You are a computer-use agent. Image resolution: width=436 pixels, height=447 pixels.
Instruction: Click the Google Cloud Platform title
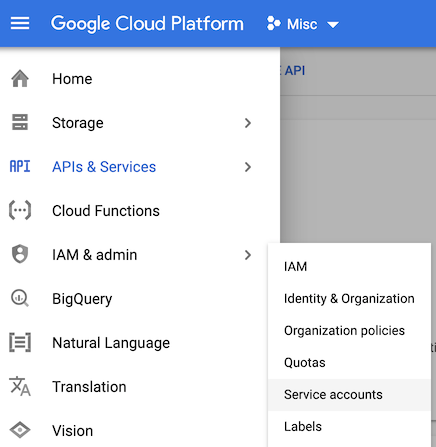pos(147,24)
